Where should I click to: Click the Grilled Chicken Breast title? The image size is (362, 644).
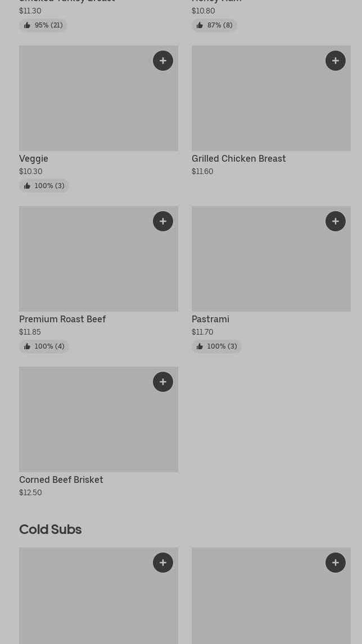coord(238,158)
